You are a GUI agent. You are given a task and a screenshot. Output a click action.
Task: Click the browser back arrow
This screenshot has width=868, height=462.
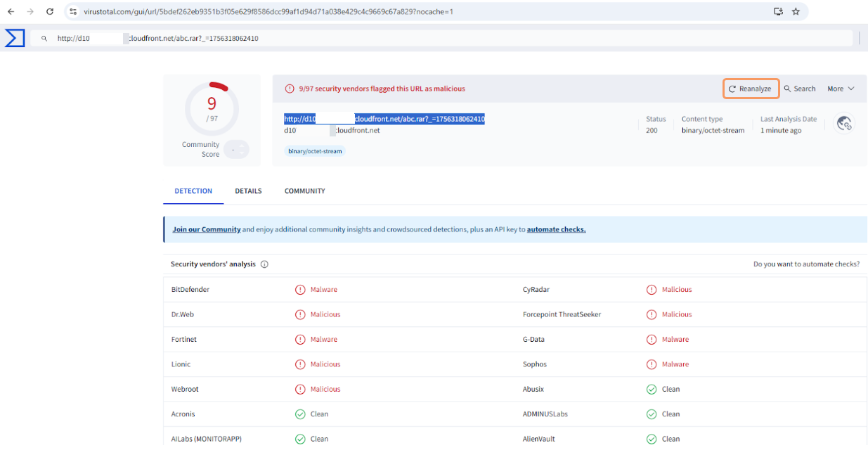(x=11, y=11)
